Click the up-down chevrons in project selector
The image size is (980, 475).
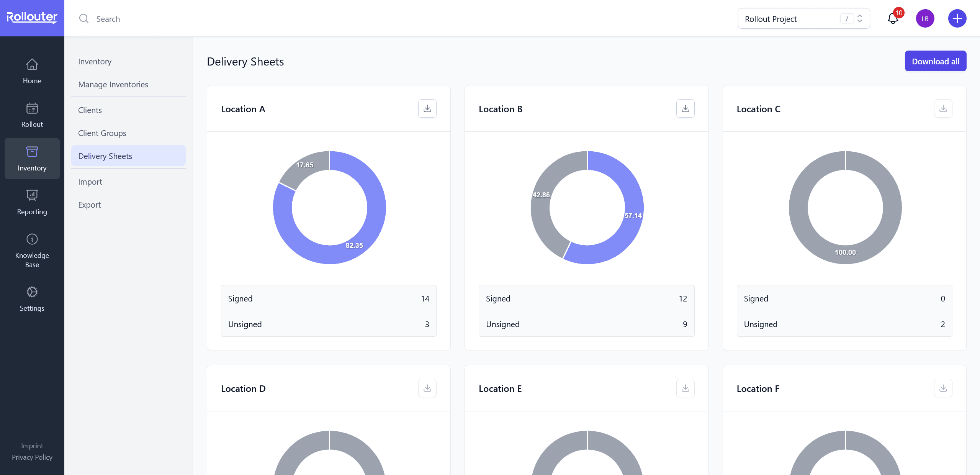[x=860, y=18]
